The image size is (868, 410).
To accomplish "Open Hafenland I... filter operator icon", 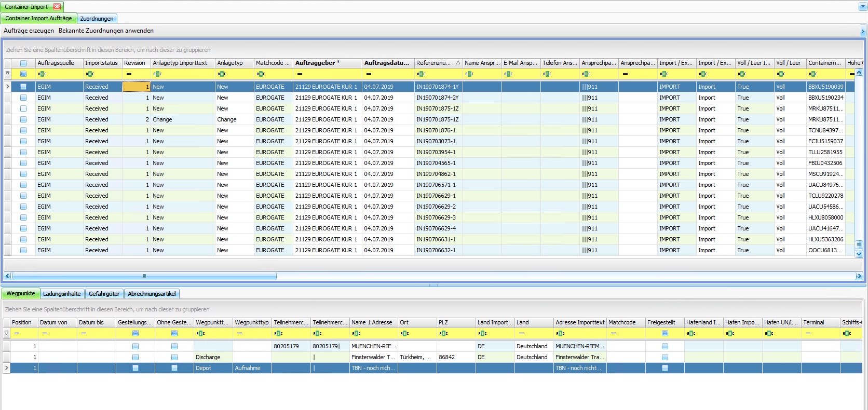I will click(691, 333).
